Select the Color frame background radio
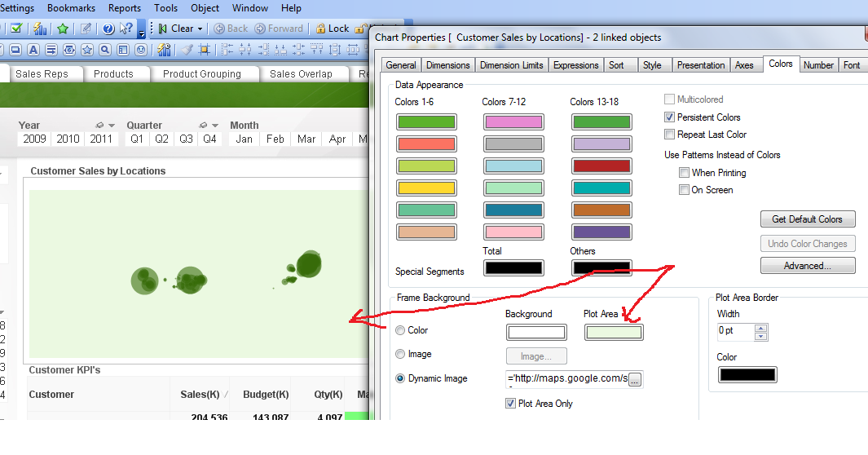868x455 pixels. pyautogui.click(x=400, y=330)
